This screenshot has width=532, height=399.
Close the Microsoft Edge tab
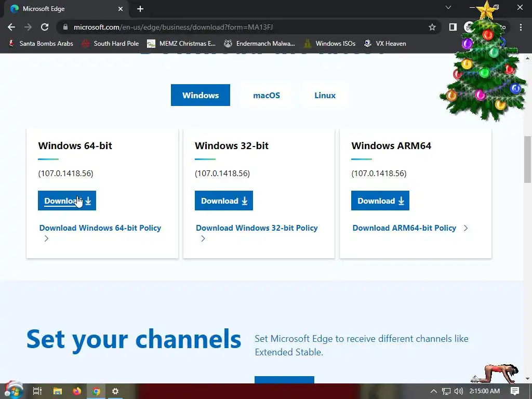pyautogui.click(x=121, y=9)
